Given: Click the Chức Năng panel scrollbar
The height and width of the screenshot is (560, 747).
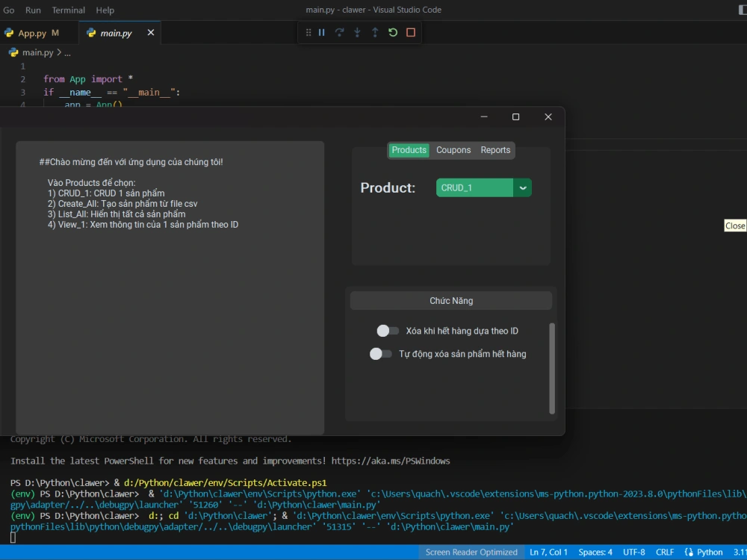Looking at the screenshot, I should [552, 369].
